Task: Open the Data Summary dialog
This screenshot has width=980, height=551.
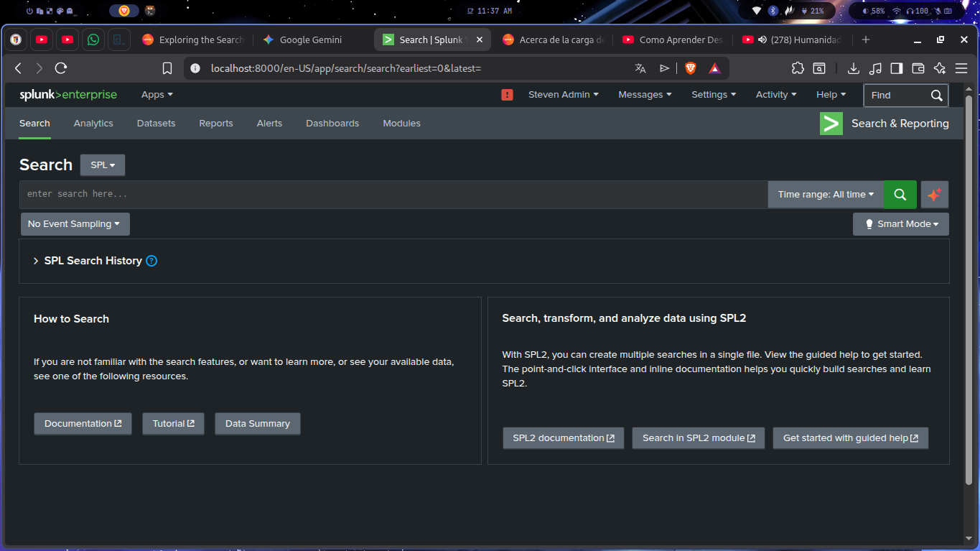Action: [x=257, y=423]
